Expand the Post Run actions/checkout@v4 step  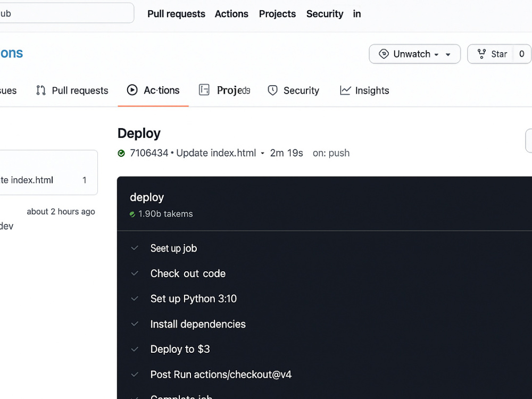[x=221, y=375]
